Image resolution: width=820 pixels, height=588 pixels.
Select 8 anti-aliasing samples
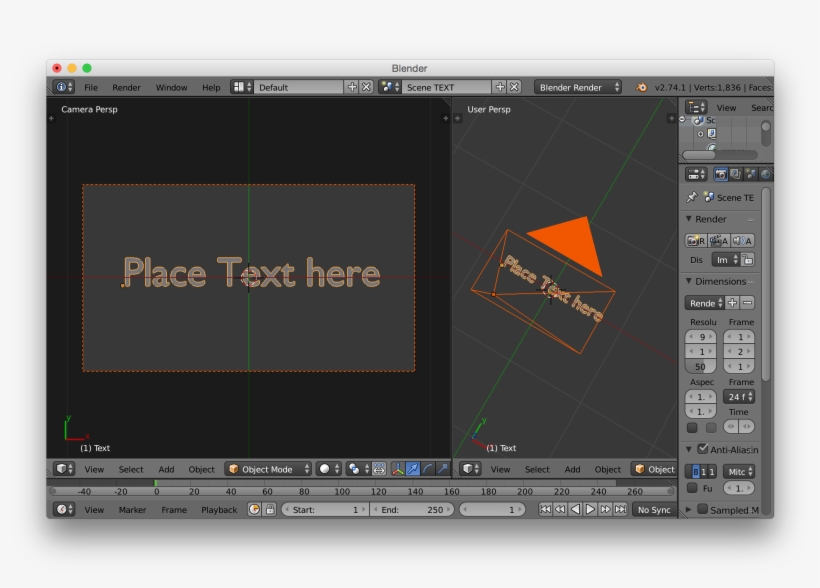point(695,472)
